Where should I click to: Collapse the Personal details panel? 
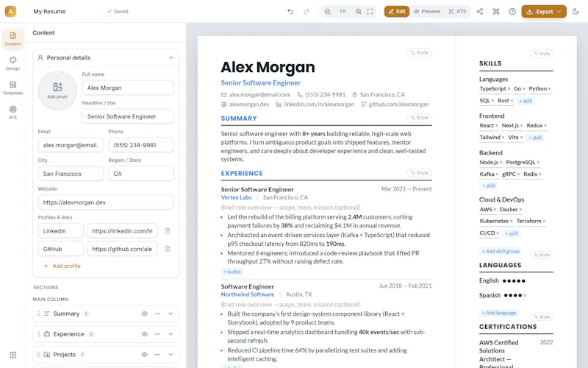click(171, 58)
